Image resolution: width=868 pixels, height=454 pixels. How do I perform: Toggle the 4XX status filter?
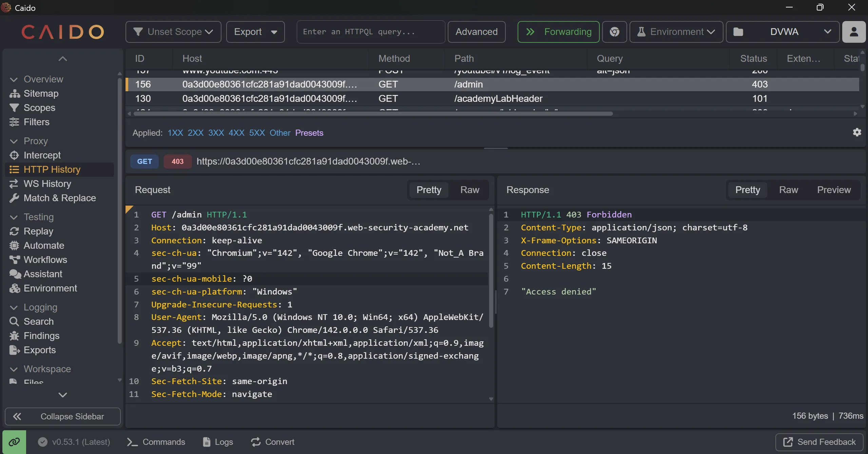click(236, 133)
